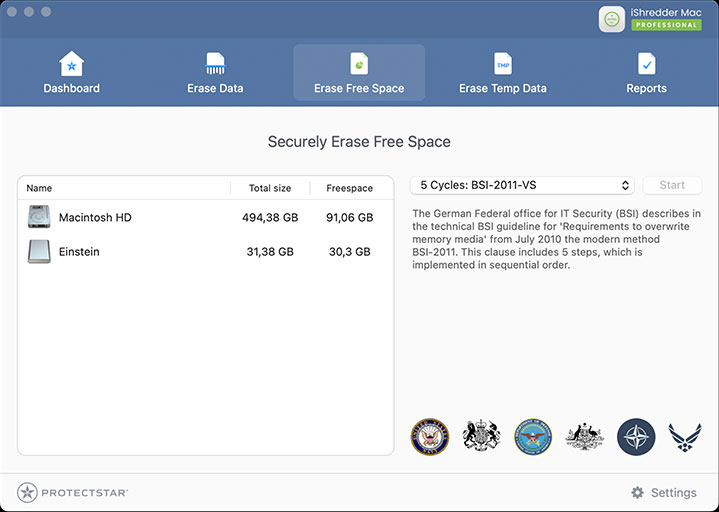Click the Macintosh HD disk icon
This screenshot has width=719, height=512.
(x=39, y=217)
